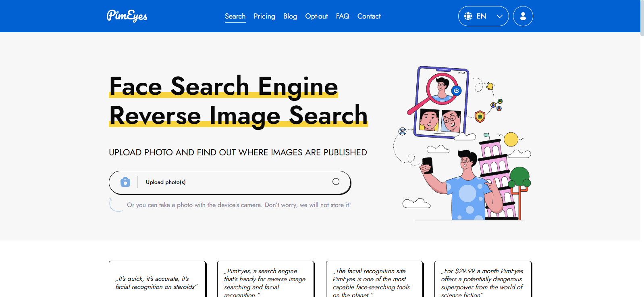Go to the Pricing page
644x297 pixels.
tap(264, 16)
